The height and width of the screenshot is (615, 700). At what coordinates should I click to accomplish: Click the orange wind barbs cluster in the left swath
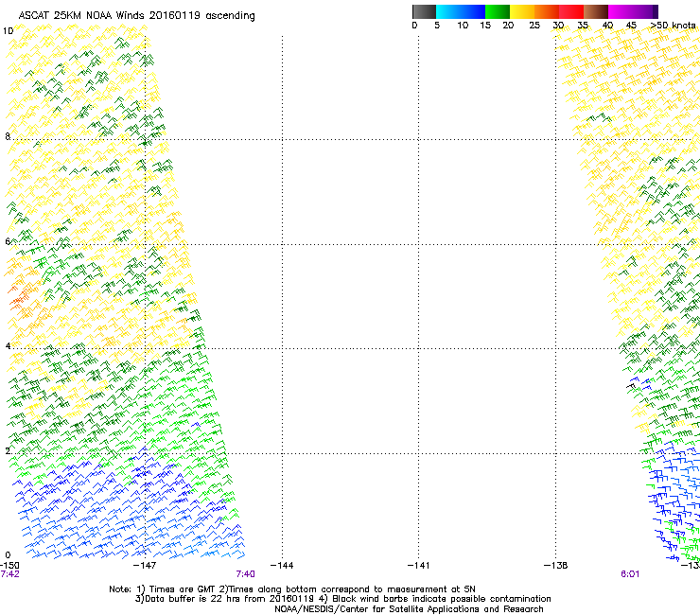[19, 297]
